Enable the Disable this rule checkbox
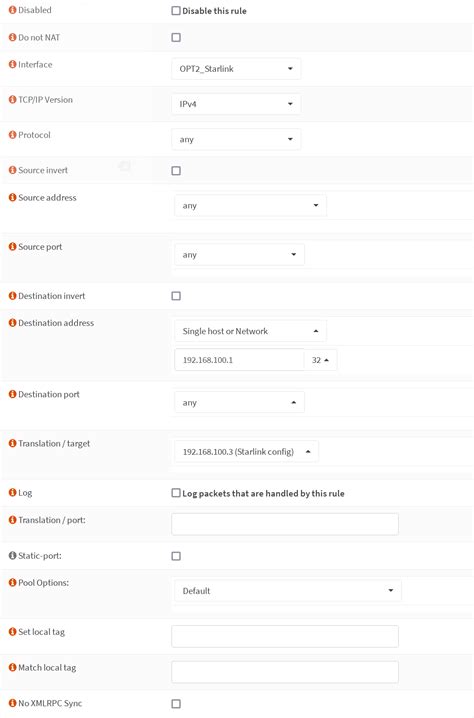474x718 pixels. coord(176,11)
